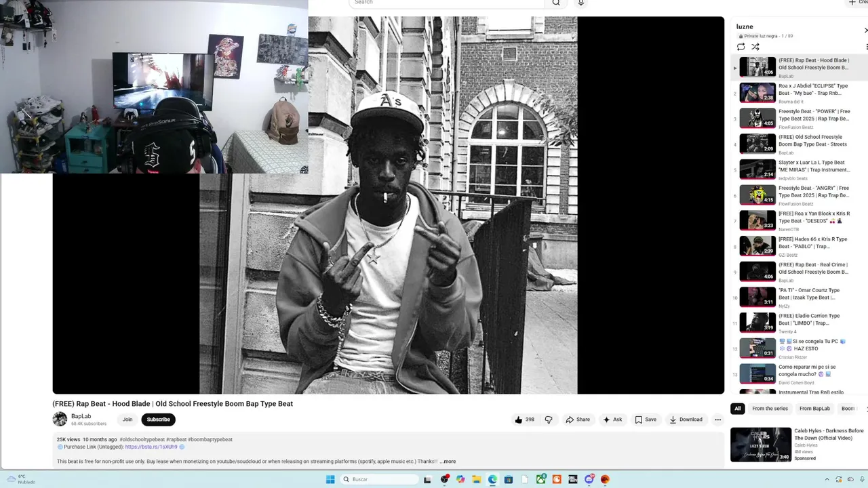Activate voice search microphone icon
Image resolution: width=868 pixels, height=488 pixels.
point(580,3)
